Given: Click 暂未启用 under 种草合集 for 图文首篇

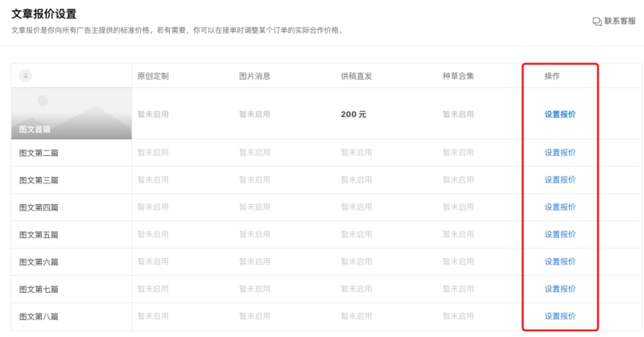Looking at the screenshot, I should 458,114.
